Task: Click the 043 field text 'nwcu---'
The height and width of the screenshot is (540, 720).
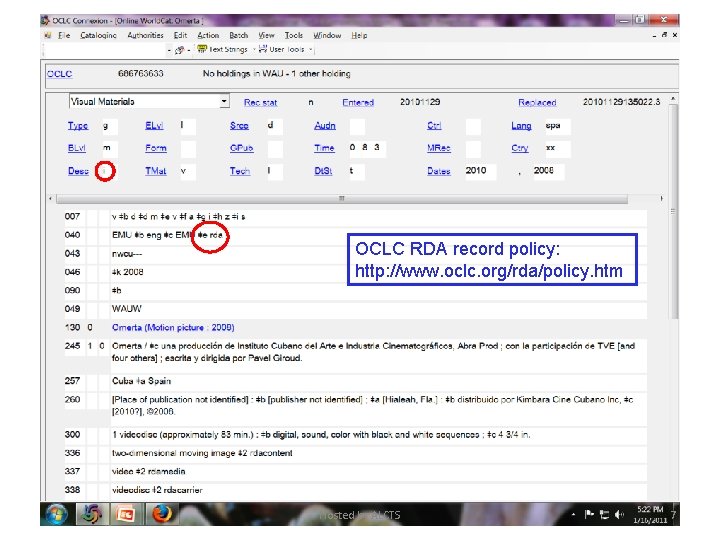Action: [x=127, y=254]
